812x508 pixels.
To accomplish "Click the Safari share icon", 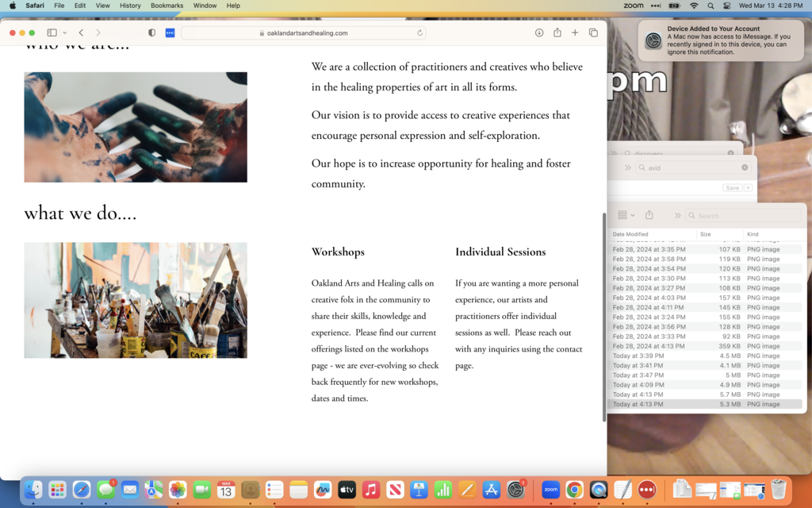I will click(x=557, y=33).
